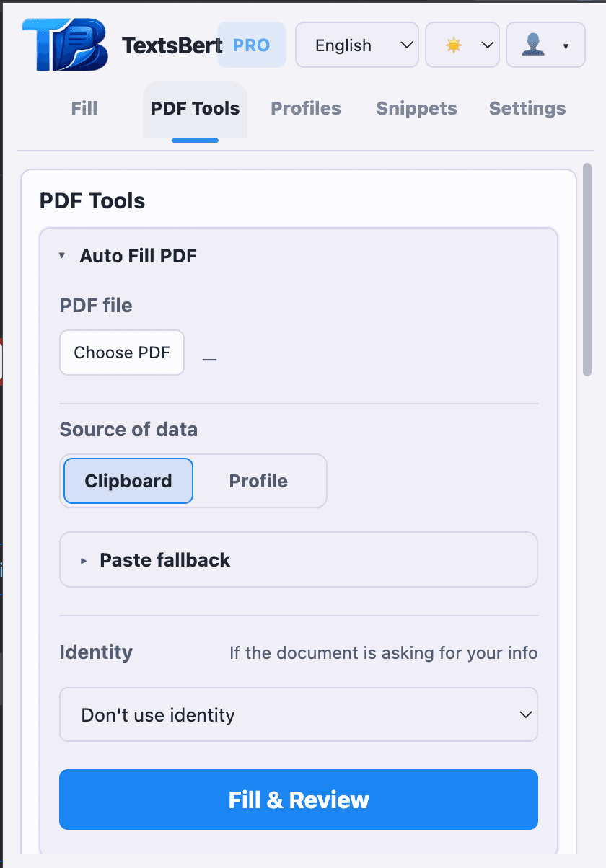Collapse the Auto Fill PDF section
The image size is (606, 868).
pyautogui.click(x=62, y=255)
